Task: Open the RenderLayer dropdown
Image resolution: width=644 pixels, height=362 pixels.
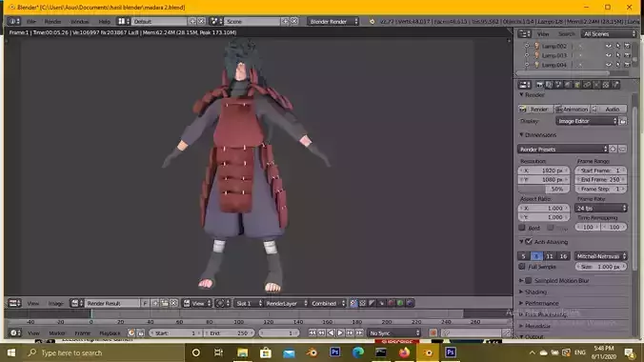Action: coord(286,303)
